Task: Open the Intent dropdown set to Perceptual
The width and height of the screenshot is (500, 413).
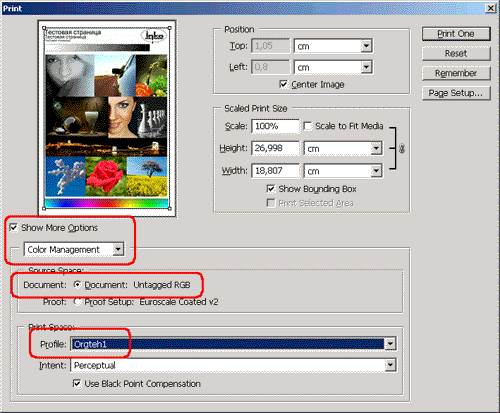Action: click(233, 365)
